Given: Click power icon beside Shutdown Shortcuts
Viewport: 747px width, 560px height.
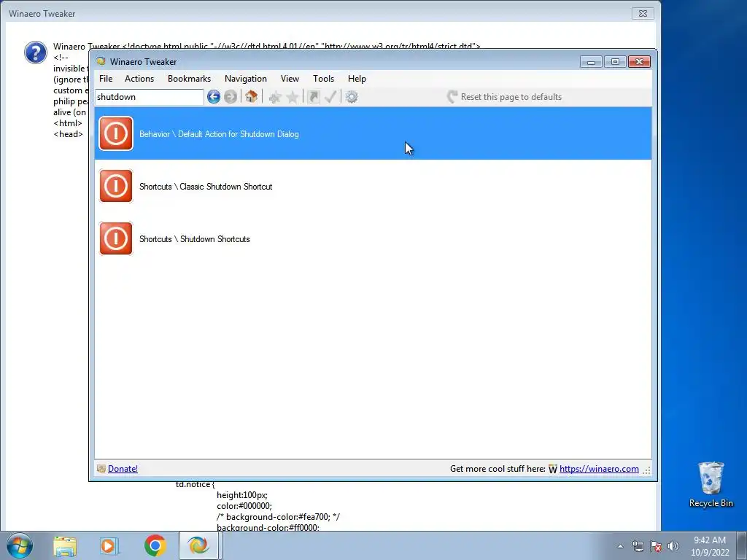Looking at the screenshot, I should tap(116, 238).
